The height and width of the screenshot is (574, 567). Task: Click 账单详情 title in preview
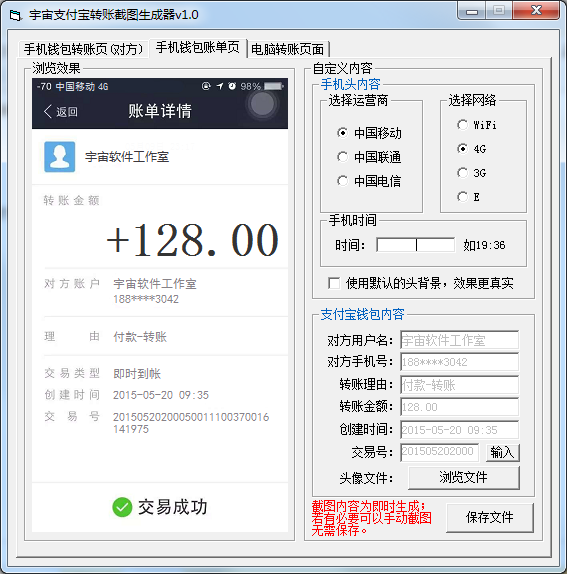tap(160, 111)
